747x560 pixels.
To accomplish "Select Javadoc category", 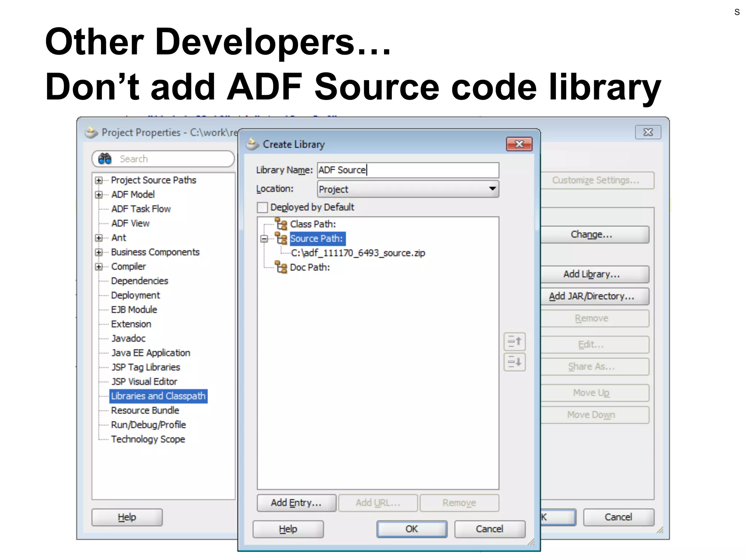I will [128, 338].
